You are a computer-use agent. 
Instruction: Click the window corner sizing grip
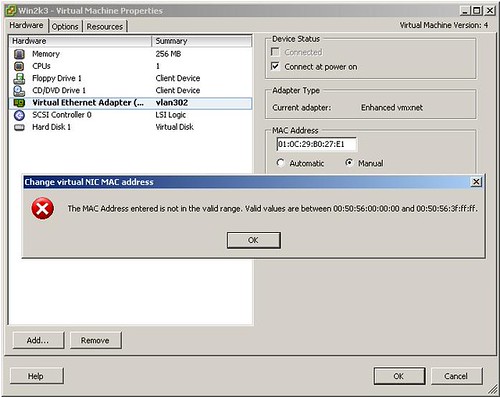coord(492,389)
